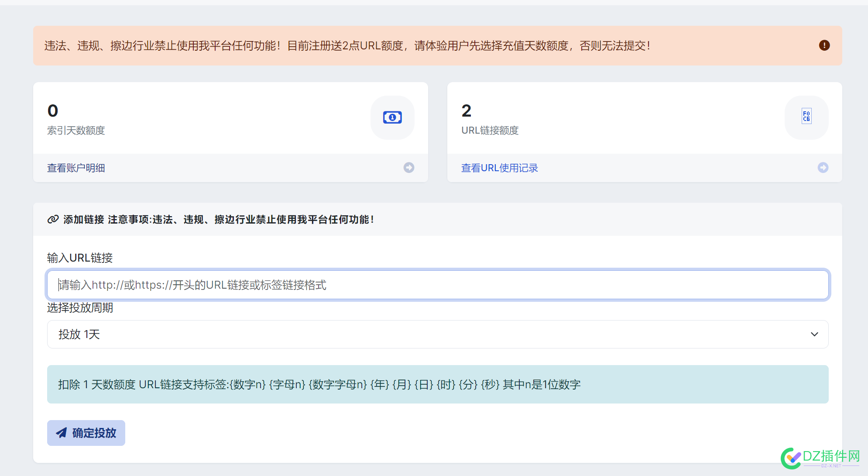Click the warning exclamation icon in the banner

pyautogui.click(x=824, y=45)
